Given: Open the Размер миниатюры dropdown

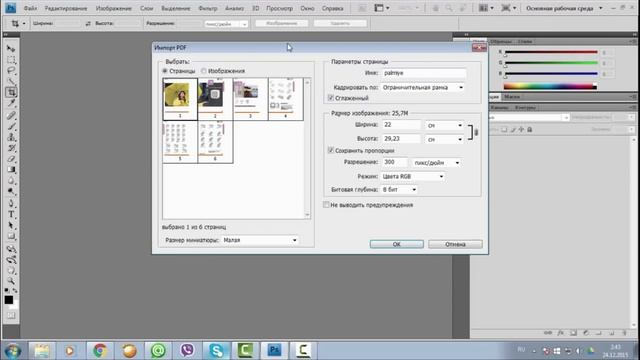Looking at the screenshot, I should click(260, 240).
